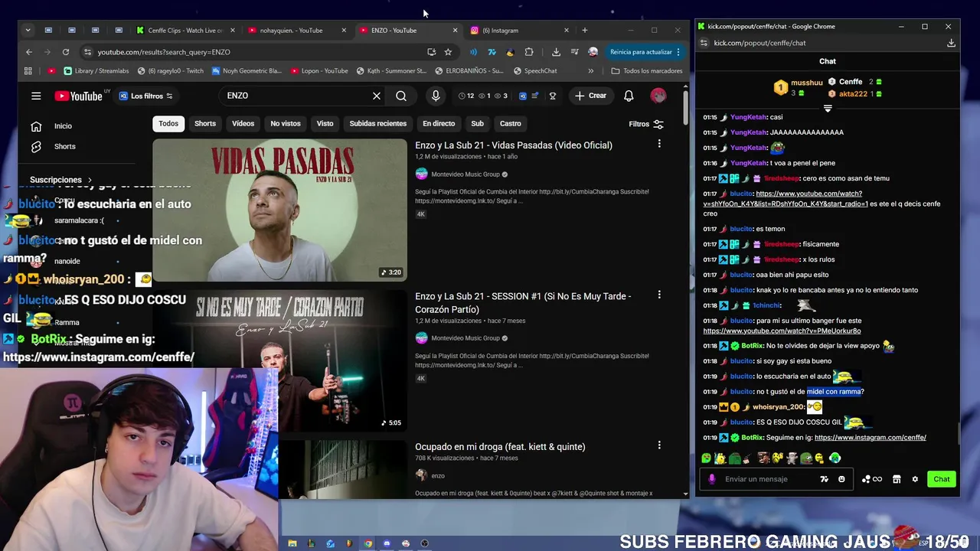The height and width of the screenshot is (551, 980).
Task: Open SpeechChat bookmark
Action: [535, 71]
